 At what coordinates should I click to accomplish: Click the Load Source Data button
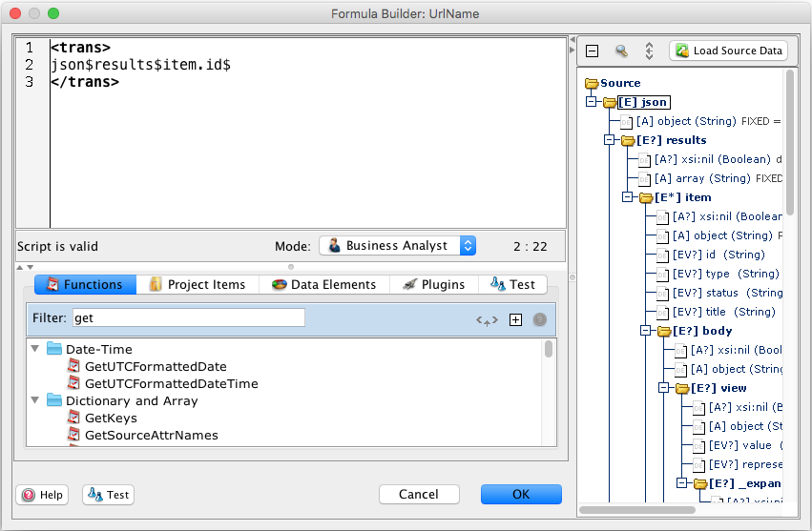point(729,51)
